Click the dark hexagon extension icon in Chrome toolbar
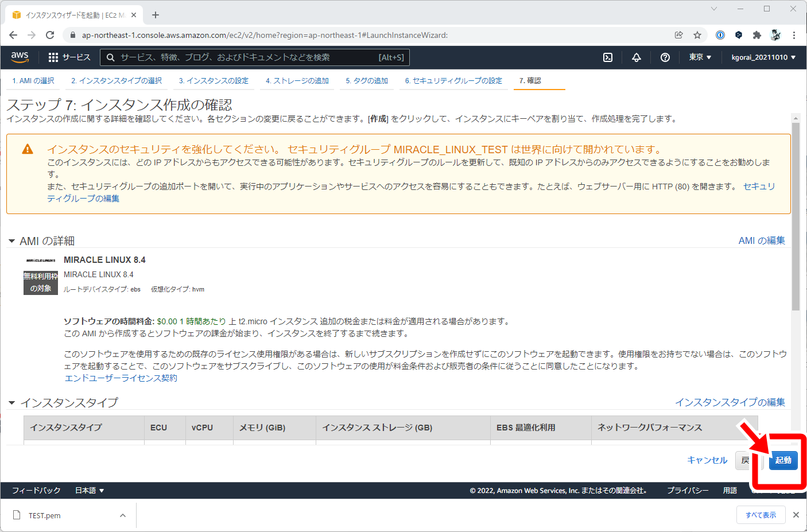Viewport: 807px width, 532px height. click(x=739, y=35)
